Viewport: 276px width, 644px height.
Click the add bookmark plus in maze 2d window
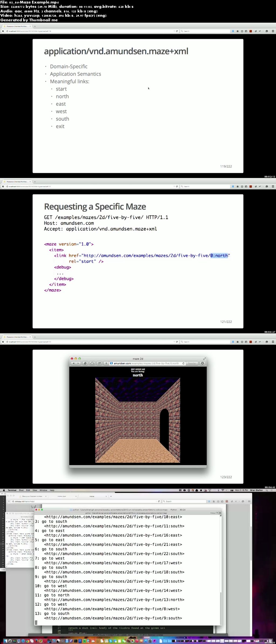[106, 363]
